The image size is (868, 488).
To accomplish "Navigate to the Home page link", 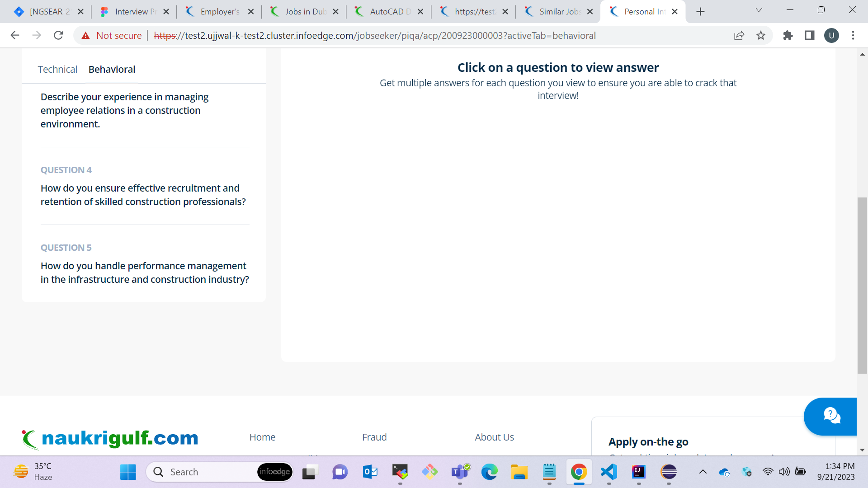I will 262,437.
